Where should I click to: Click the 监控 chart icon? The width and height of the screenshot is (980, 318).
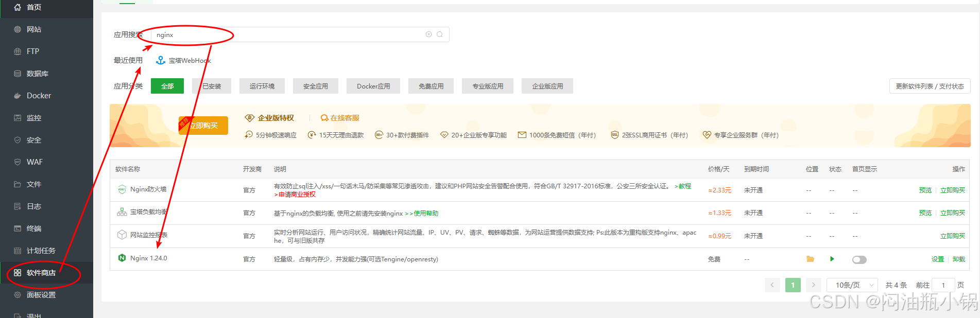[x=18, y=118]
